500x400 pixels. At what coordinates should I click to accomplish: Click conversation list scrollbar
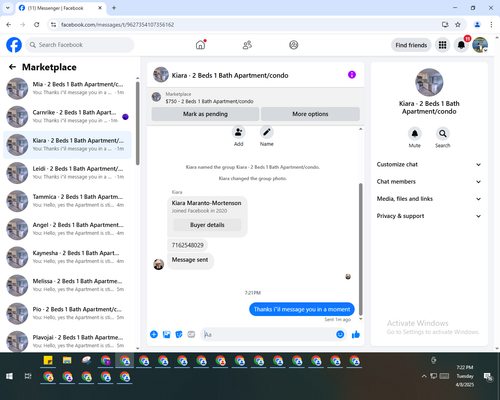[137, 123]
